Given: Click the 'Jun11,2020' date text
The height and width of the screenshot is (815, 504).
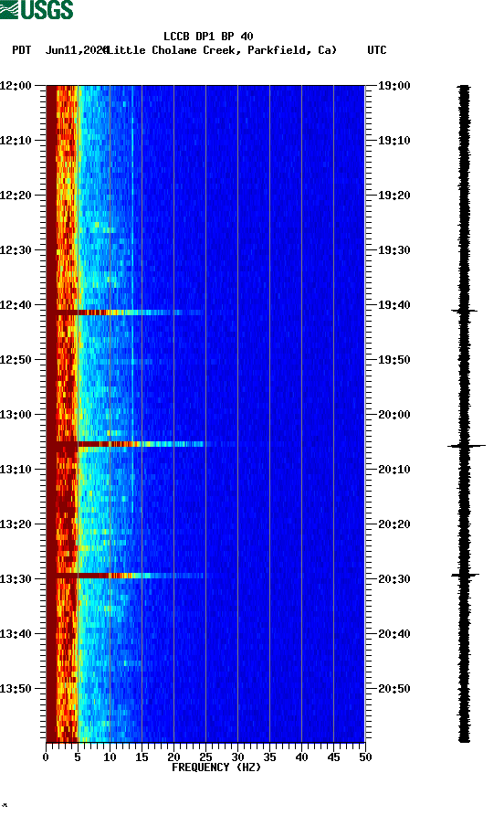Looking at the screenshot, I should [x=76, y=50].
